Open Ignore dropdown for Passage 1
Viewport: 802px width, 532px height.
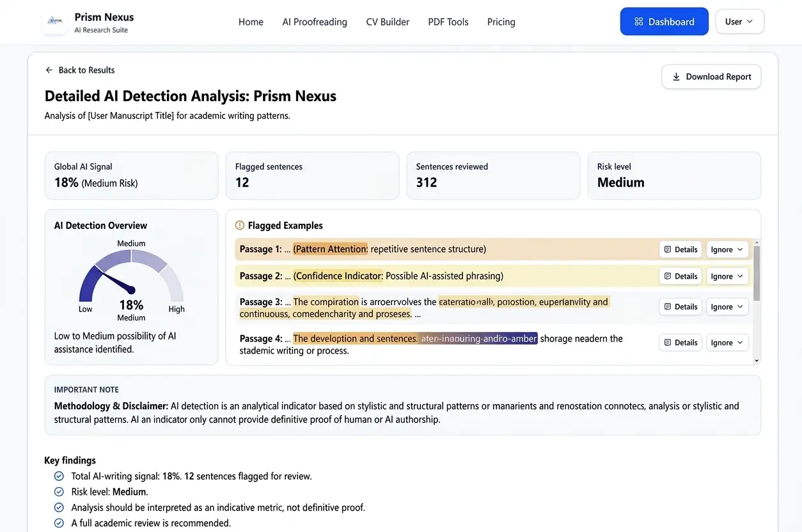[727, 249]
